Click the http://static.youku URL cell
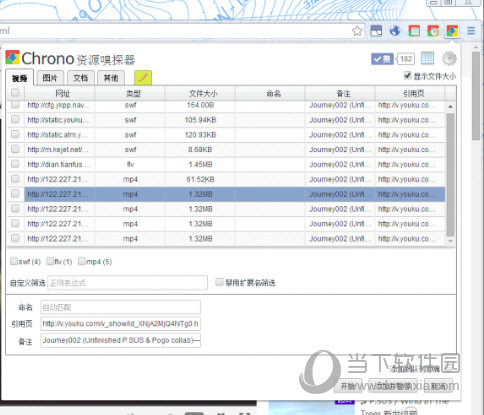484x415 pixels. pos(60,120)
